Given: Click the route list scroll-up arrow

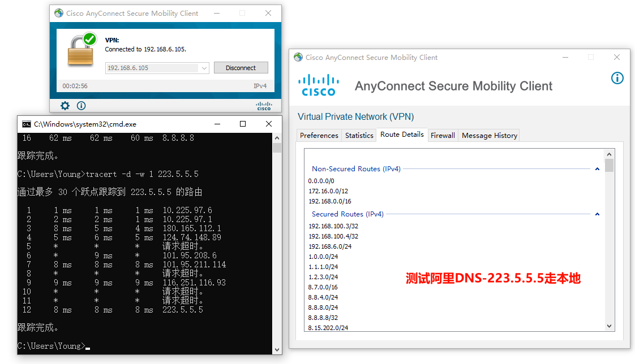Looking at the screenshot, I should 609,154.
